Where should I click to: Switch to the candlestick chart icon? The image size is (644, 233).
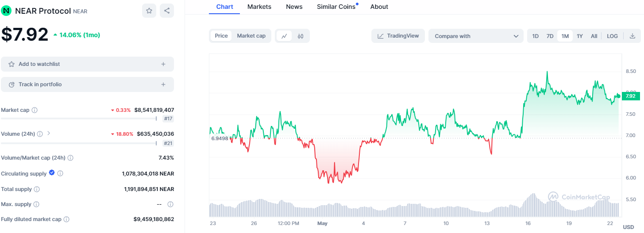pos(301,36)
